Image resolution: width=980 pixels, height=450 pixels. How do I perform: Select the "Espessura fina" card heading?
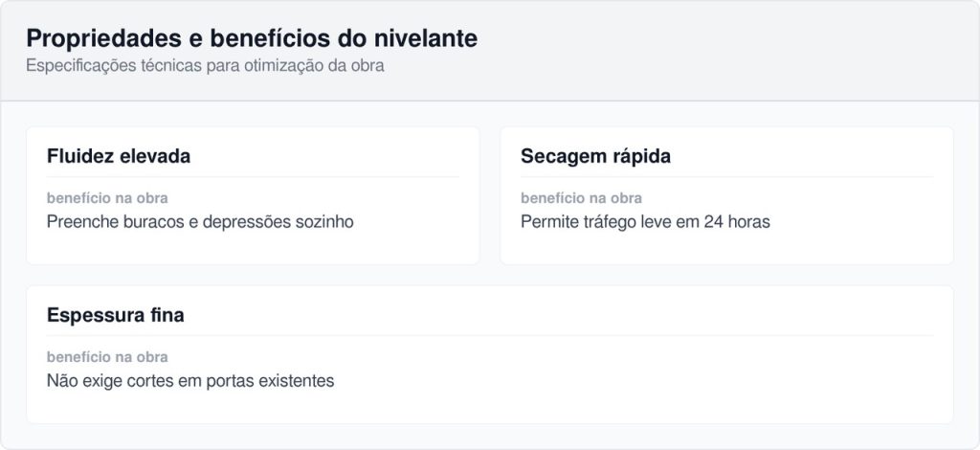115,315
